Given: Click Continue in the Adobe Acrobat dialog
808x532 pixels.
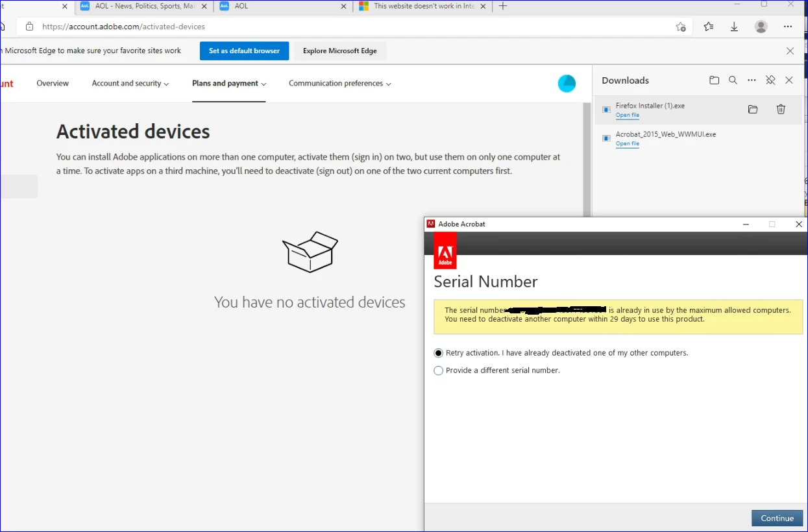Looking at the screenshot, I should (x=777, y=518).
